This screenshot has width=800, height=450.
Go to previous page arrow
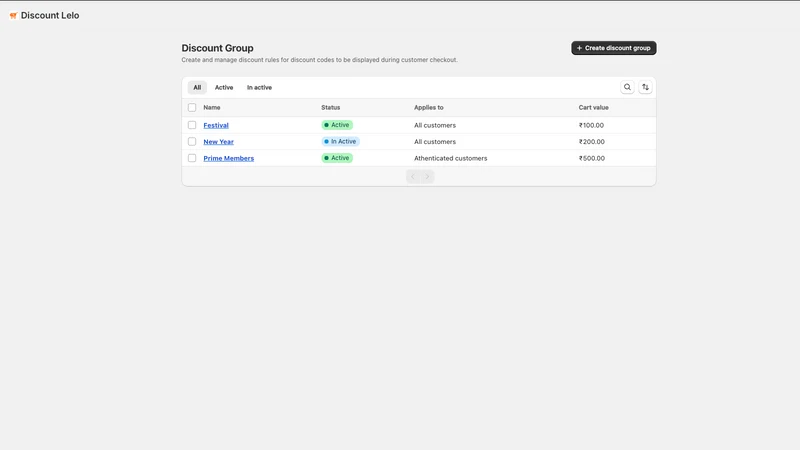[413, 177]
